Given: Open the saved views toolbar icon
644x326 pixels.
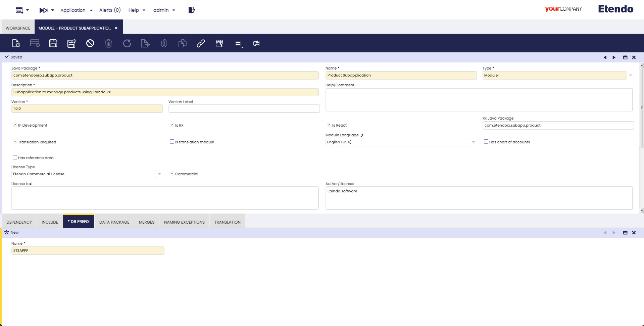Looking at the screenshot, I should coord(238,44).
